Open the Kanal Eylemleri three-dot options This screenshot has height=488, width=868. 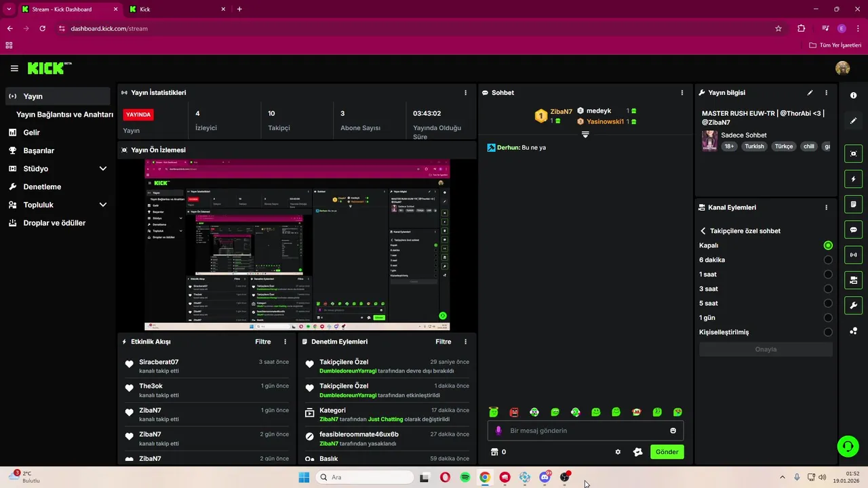(x=826, y=207)
